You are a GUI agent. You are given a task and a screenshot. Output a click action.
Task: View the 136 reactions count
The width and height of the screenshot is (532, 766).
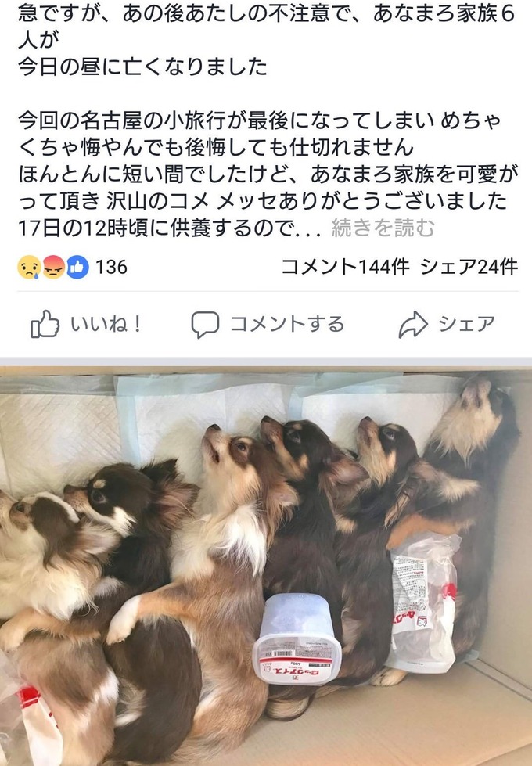pyautogui.click(x=111, y=268)
